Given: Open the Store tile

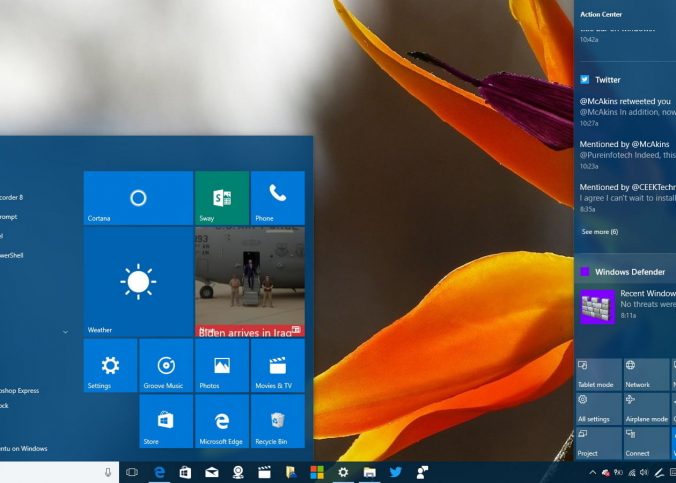Looking at the screenshot, I should [x=110, y=421].
